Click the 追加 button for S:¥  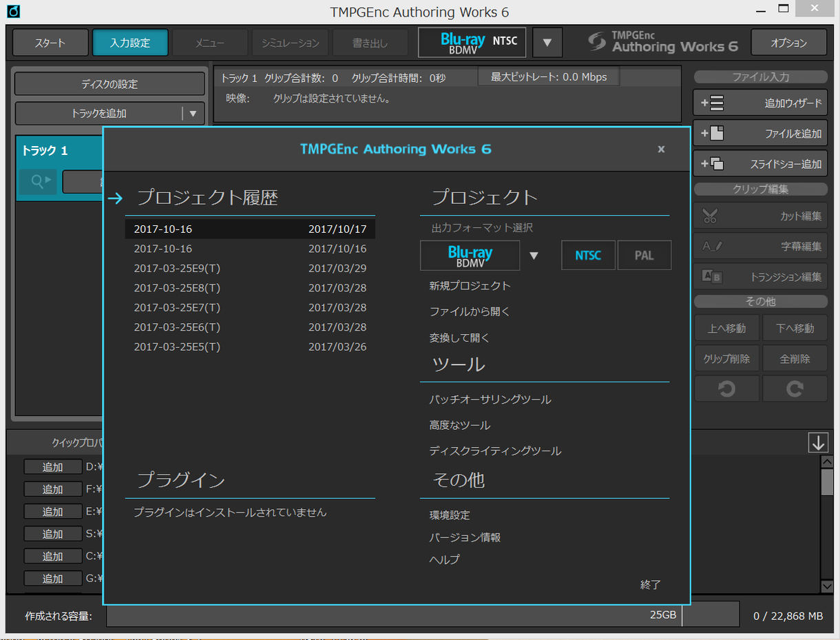coord(53,534)
